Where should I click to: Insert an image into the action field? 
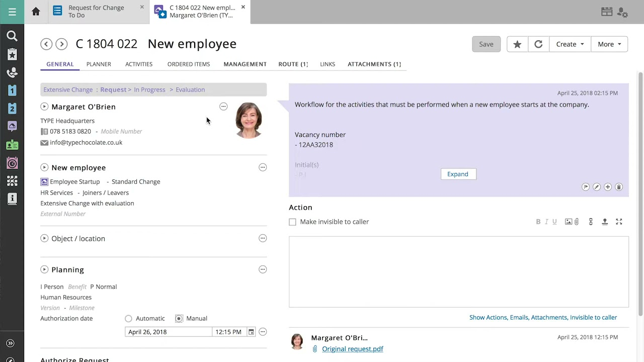coord(568,222)
